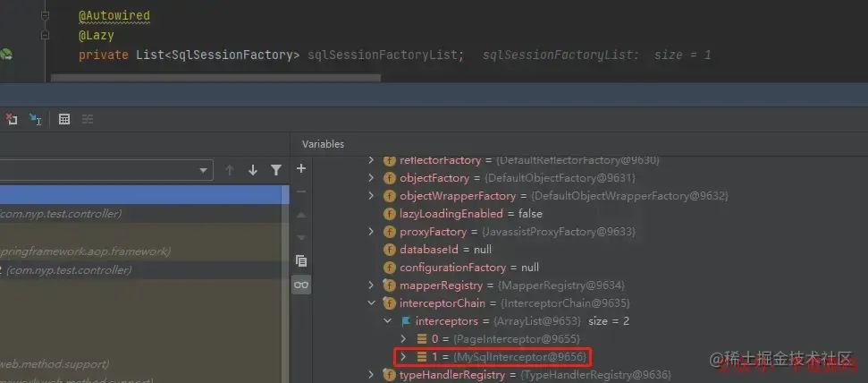Image resolution: width=868 pixels, height=383 pixels.
Task: Select the Variables panel tab
Action: [323, 144]
